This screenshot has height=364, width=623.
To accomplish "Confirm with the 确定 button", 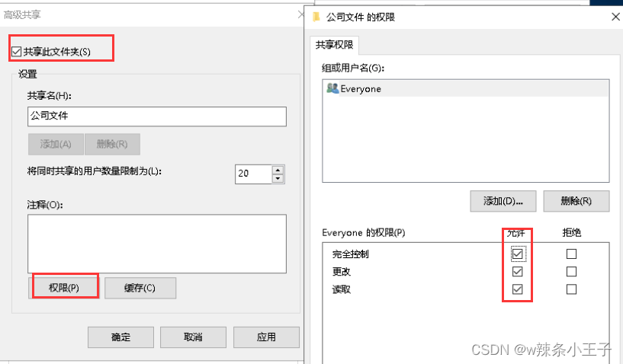I will coord(120,337).
